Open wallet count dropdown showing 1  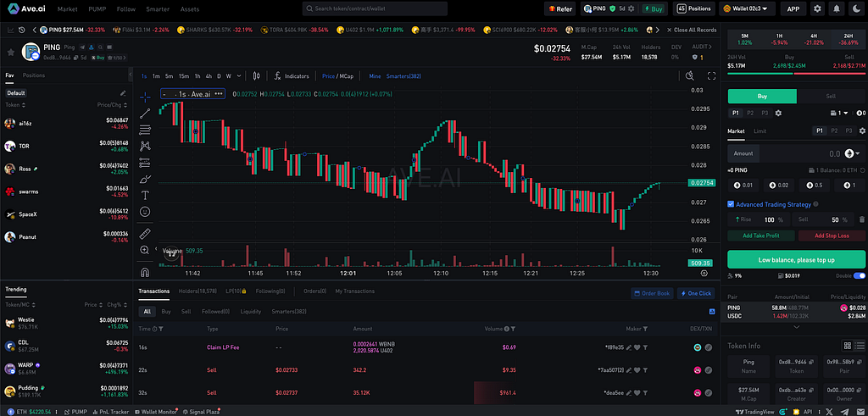[x=839, y=113]
